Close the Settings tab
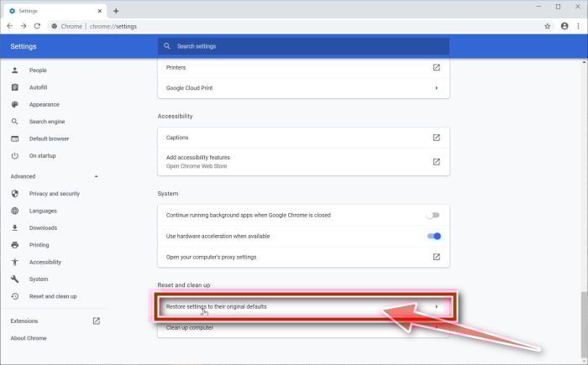This screenshot has width=588, height=365. (x=99, y=11)
